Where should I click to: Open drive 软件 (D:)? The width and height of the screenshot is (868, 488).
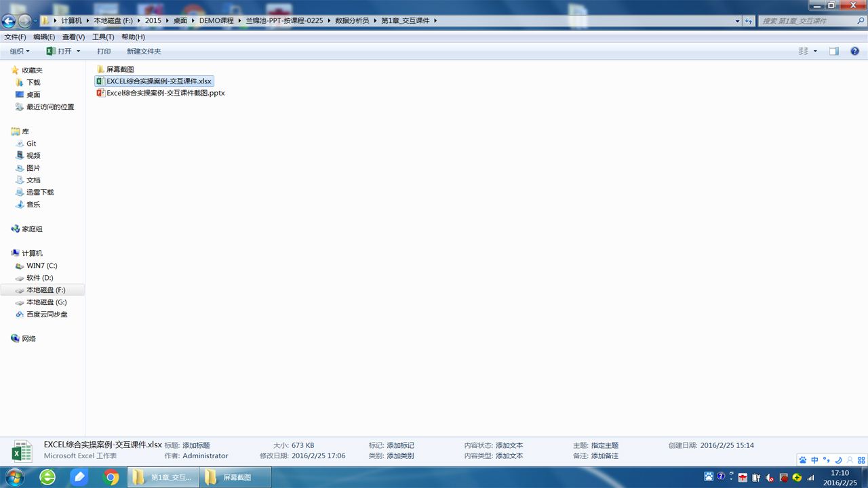(39, 278)
